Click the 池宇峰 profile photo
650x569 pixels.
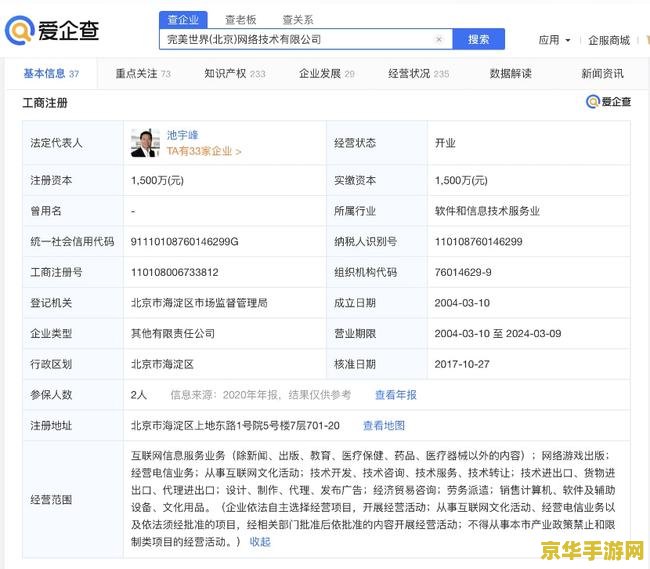tap(145, 143)
